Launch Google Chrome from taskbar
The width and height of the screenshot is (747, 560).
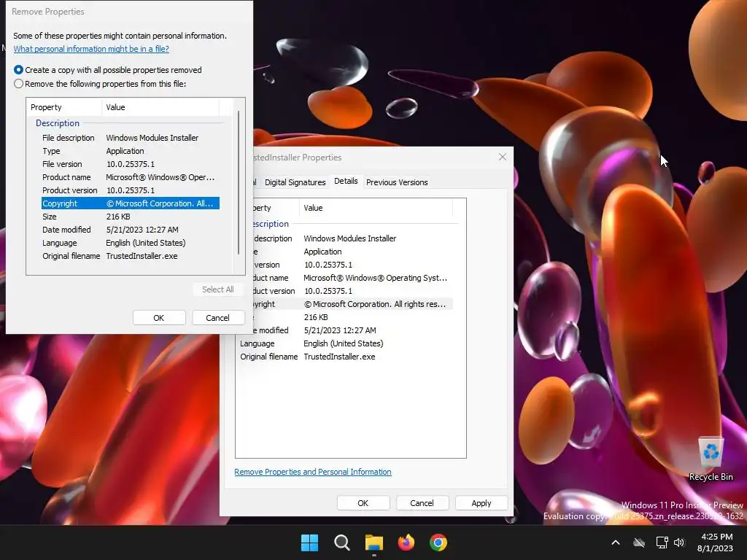coord(438,542)
